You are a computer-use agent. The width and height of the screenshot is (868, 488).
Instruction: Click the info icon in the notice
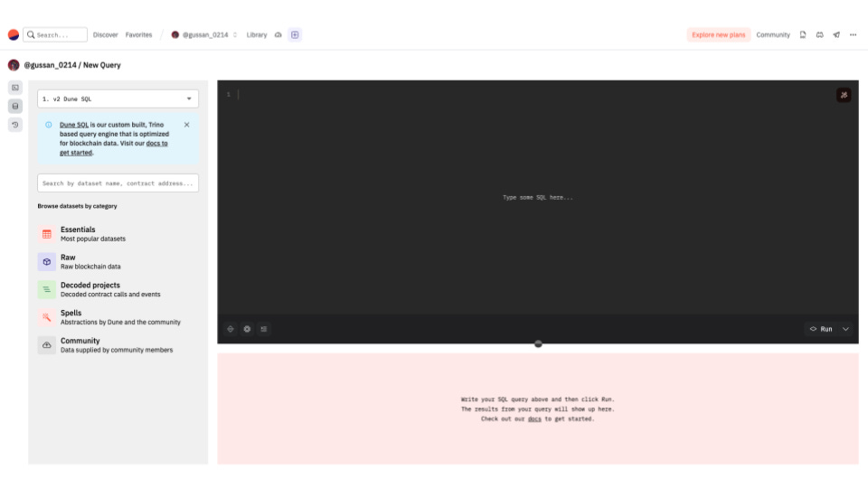pyautogui.click(x=49, y=125)
